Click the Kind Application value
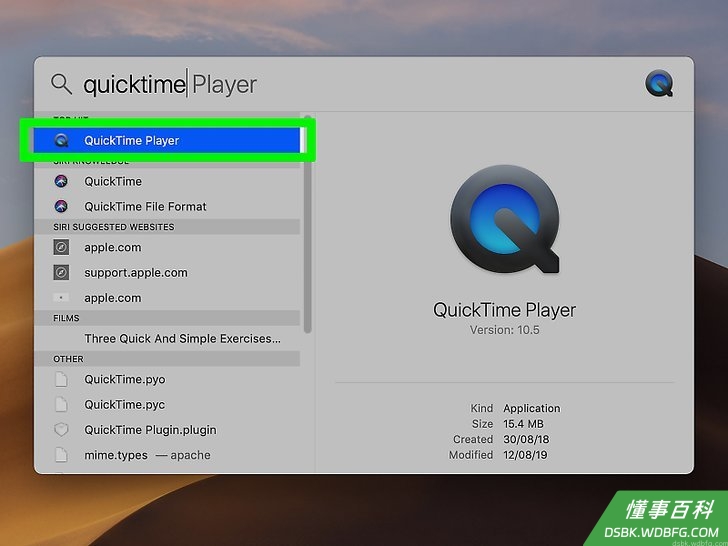 [x=532, y=408]
